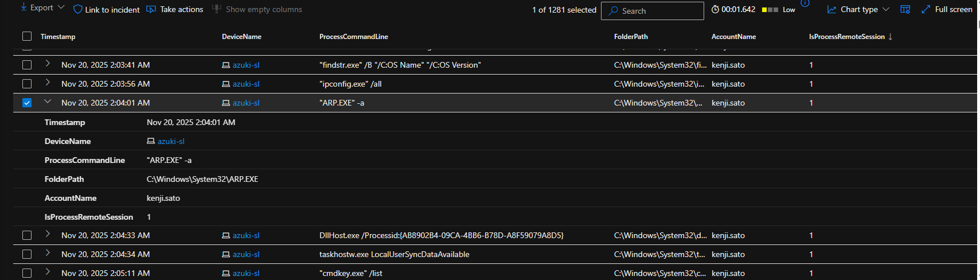Open azuki-sl device link in DllHost row
The height and width of the screenshot is (280, 980).
246,236
